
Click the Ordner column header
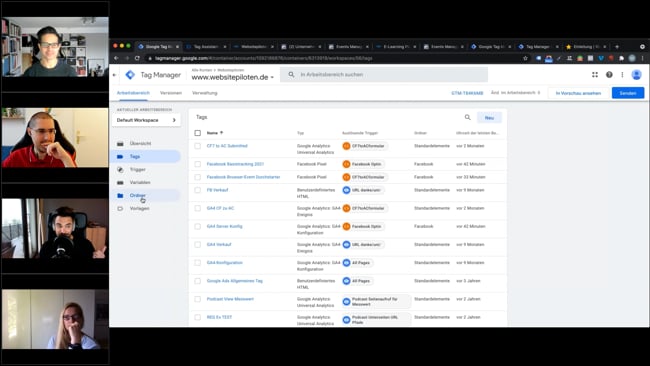tap(420, 133)
